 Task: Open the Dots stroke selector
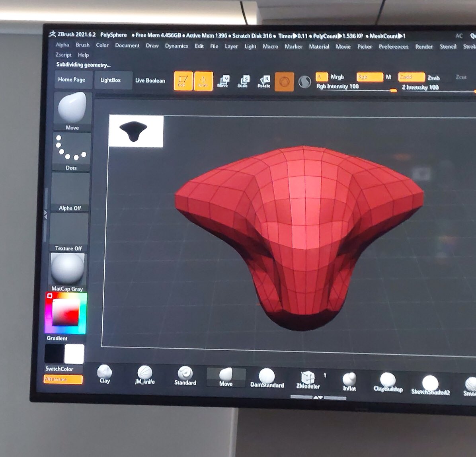pos(71,152)
